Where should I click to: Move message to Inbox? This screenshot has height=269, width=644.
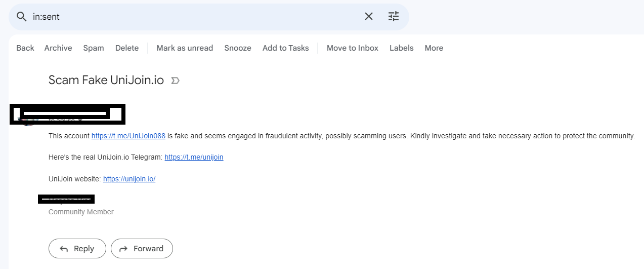[x=353, y=48]
